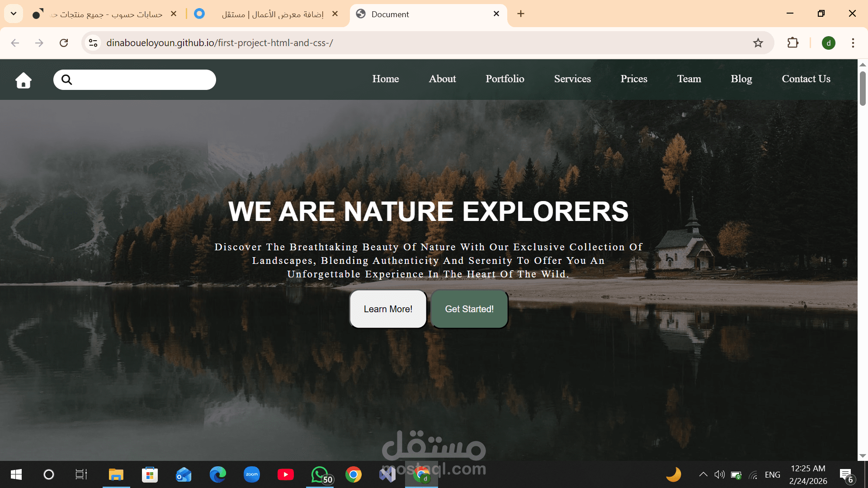The width and height of the screenshot is (868, 488).
Task: Reload the current page
Action: (64, 43)
